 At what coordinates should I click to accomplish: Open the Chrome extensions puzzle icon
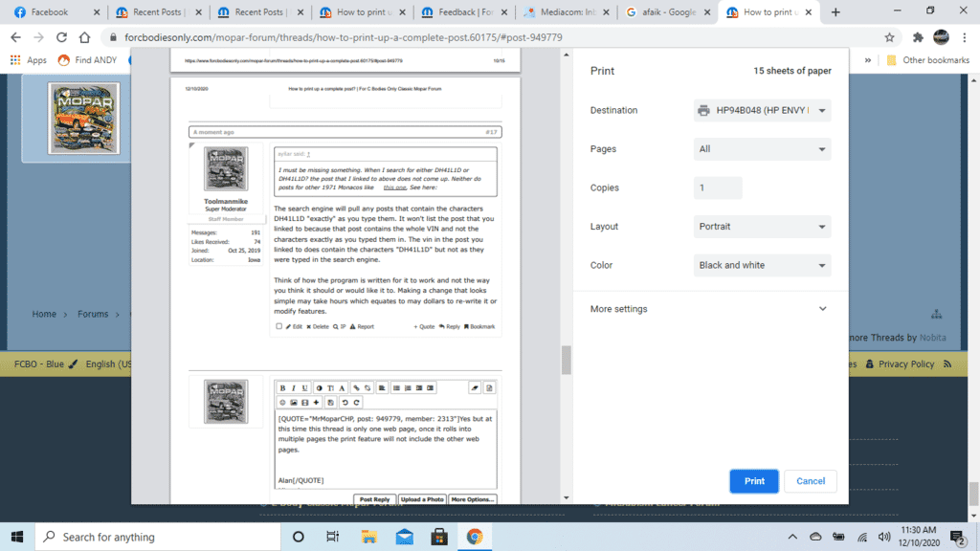(918, 37)
